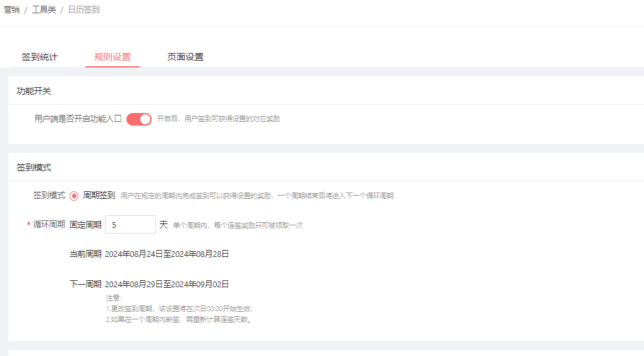Toggle the 用户端功能入口 switch off

coord(139,119)
